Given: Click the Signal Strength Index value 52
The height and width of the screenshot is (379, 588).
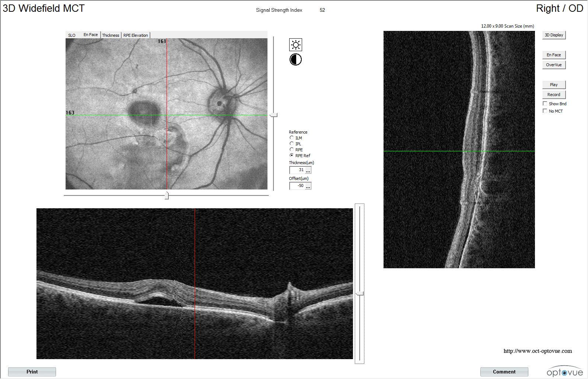Looking at the screenshot, I should coord(322,10).
